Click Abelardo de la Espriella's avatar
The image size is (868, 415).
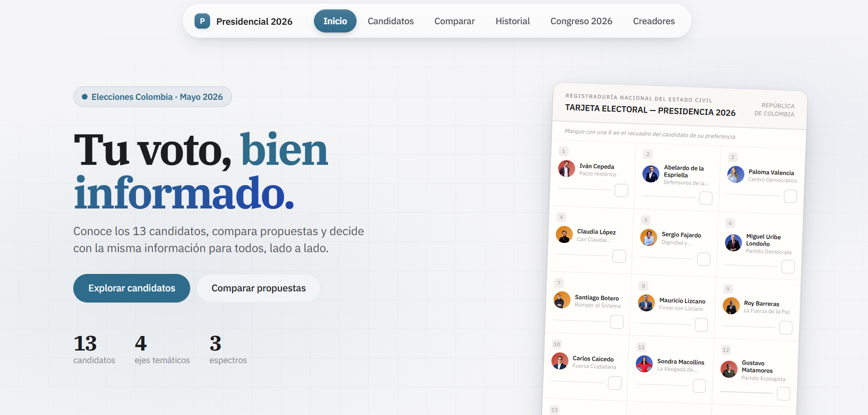point(651,174)
